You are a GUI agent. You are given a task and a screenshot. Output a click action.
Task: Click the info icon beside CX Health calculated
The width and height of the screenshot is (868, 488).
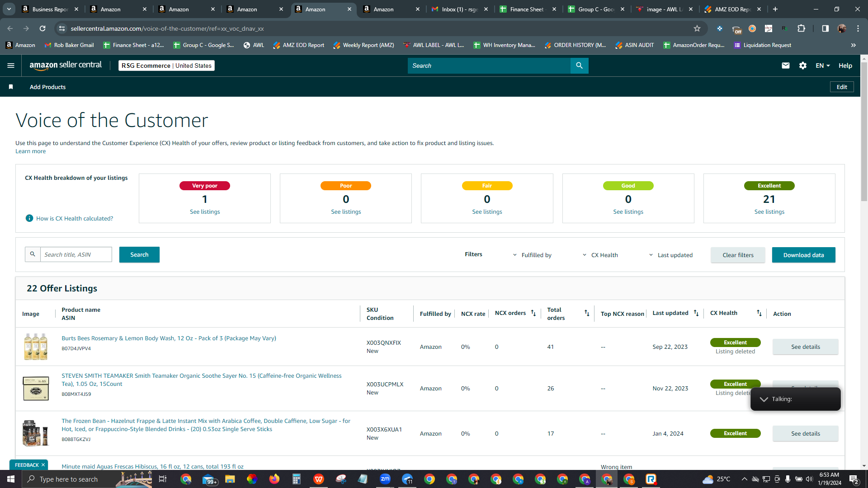click(29, 218)
